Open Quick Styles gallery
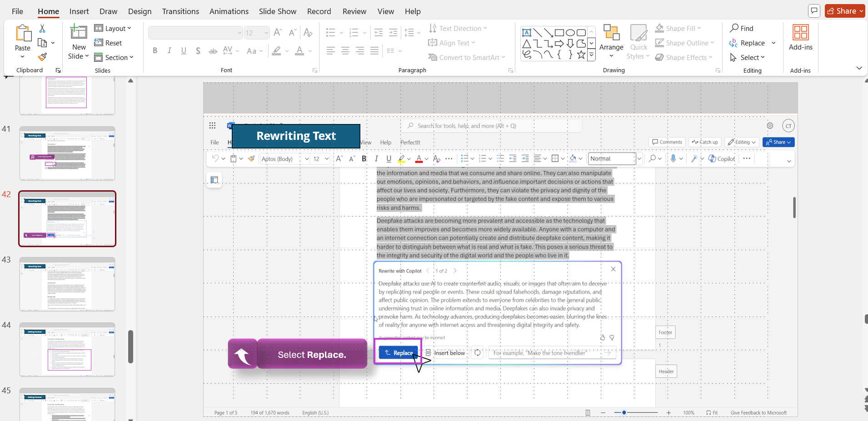This screenshot has height=421, width=868. 639,42
